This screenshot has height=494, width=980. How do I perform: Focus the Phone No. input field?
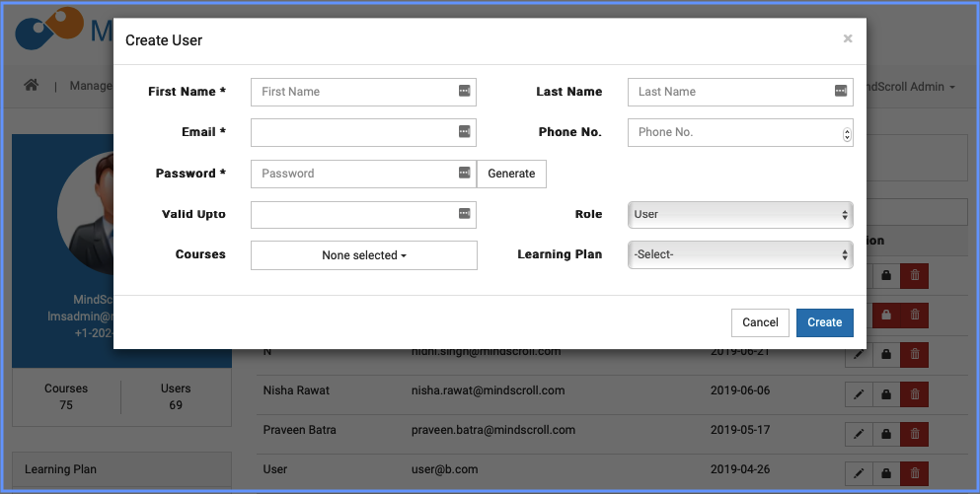click(x=740, y=132)
